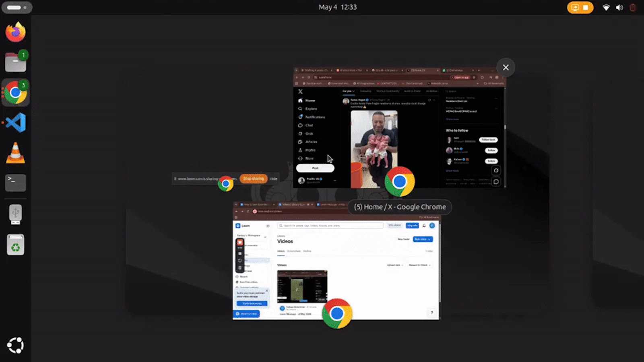
Task: Restart the Loom recording
Action: click(240, 261)
